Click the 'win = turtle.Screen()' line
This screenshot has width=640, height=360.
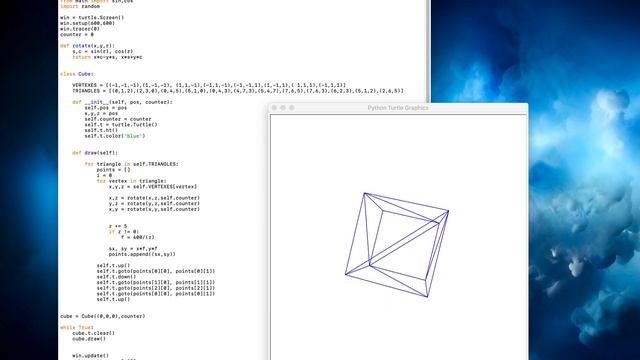pyautogui.click(x=92, y=18)
